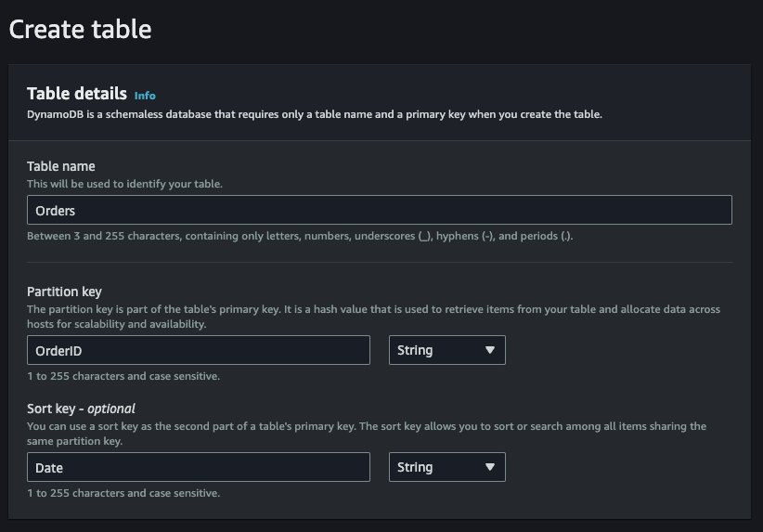Select the Table details section heading
763x532 pixels.
(77, 94)
